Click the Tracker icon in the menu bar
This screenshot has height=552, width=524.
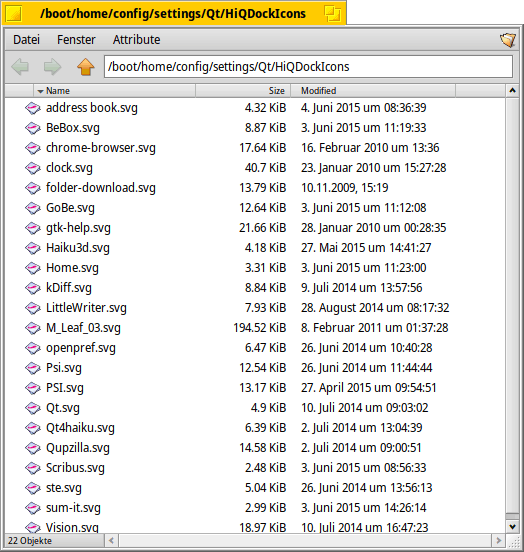[x=507, y=40]
